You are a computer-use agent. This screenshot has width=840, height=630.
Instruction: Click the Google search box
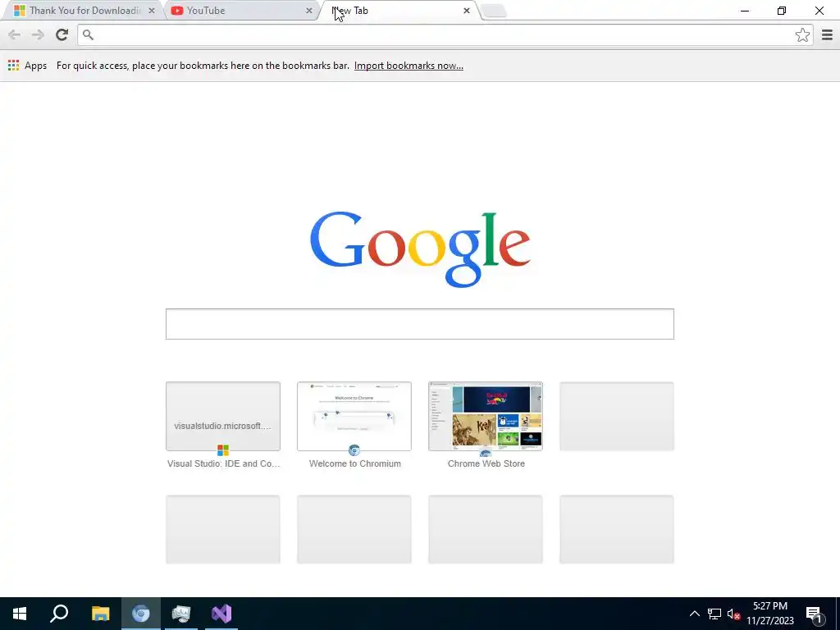pyautogui.click(x=419, y=324)
